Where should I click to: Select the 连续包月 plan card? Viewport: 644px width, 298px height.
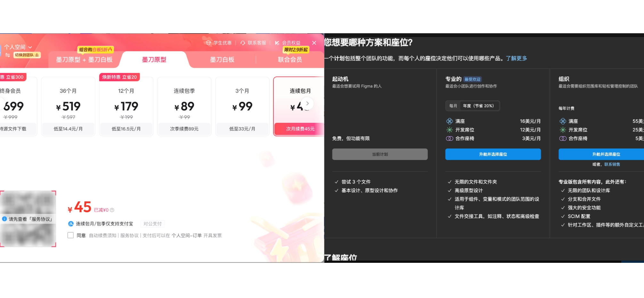[299, 106]
